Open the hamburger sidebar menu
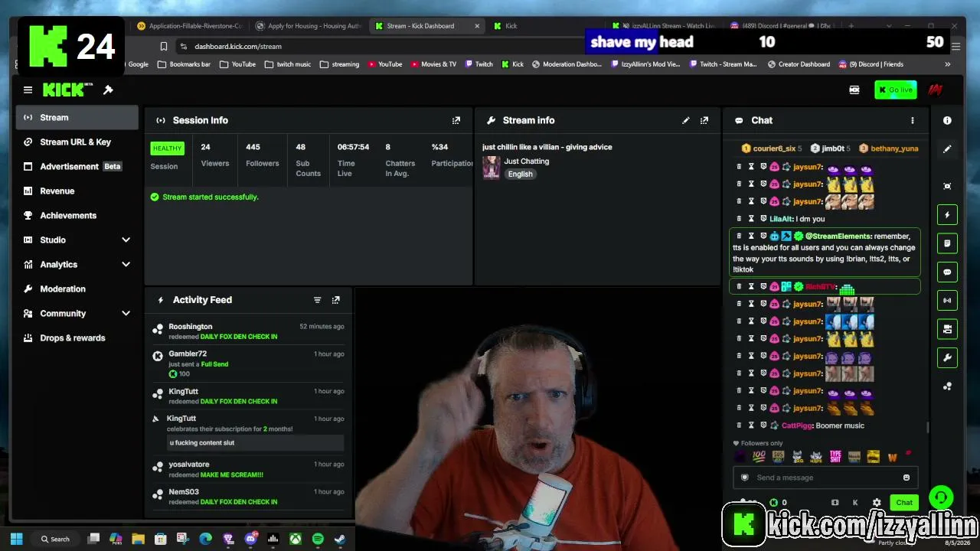The width and height of the screenshot is (980, 551). coord(28,90)
